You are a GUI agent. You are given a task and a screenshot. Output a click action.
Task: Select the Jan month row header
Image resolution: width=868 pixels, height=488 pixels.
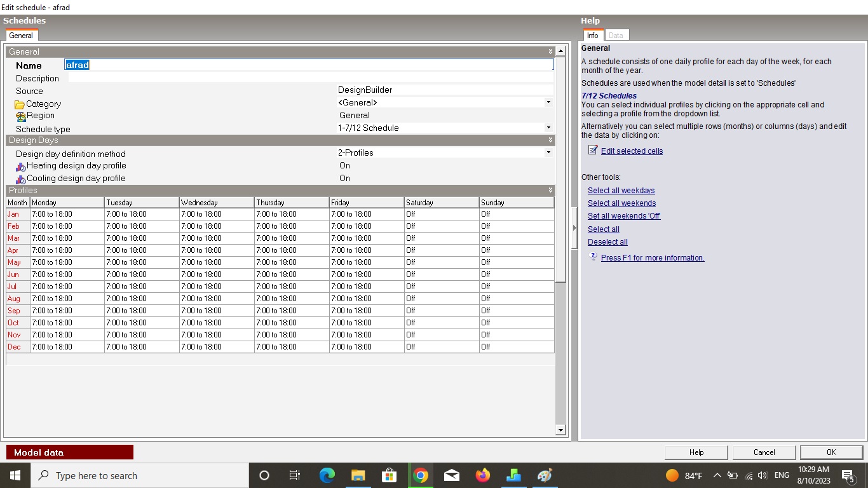point(18,214)
